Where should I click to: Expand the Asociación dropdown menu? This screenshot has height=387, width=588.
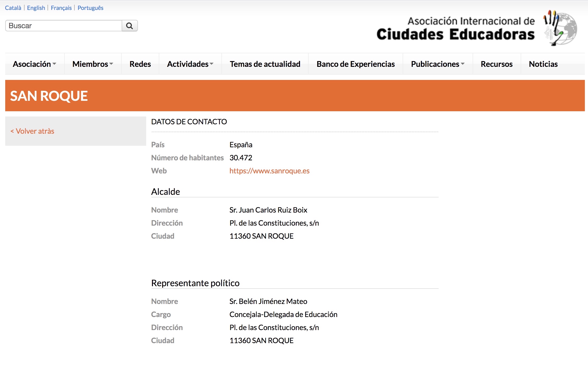tap(34, 64)
